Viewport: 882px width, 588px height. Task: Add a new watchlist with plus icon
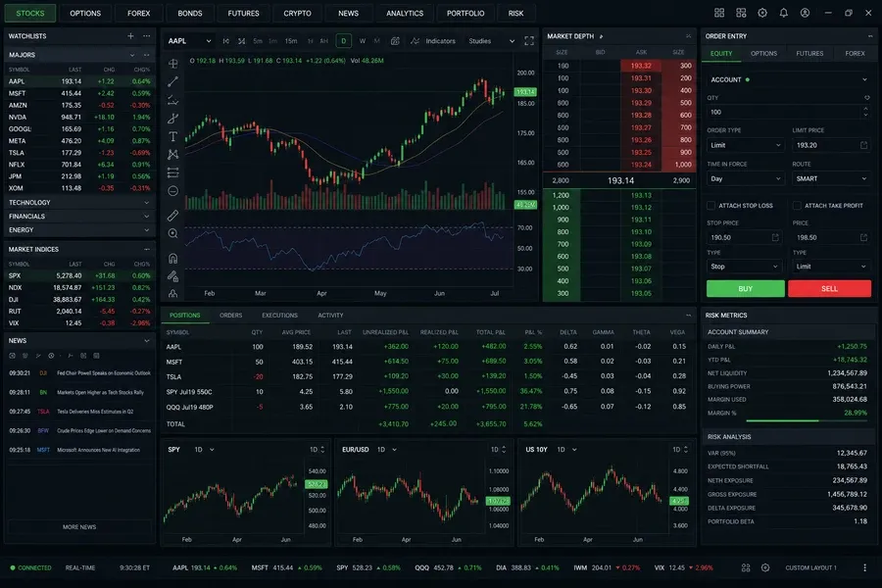click(x=130, y=36)
